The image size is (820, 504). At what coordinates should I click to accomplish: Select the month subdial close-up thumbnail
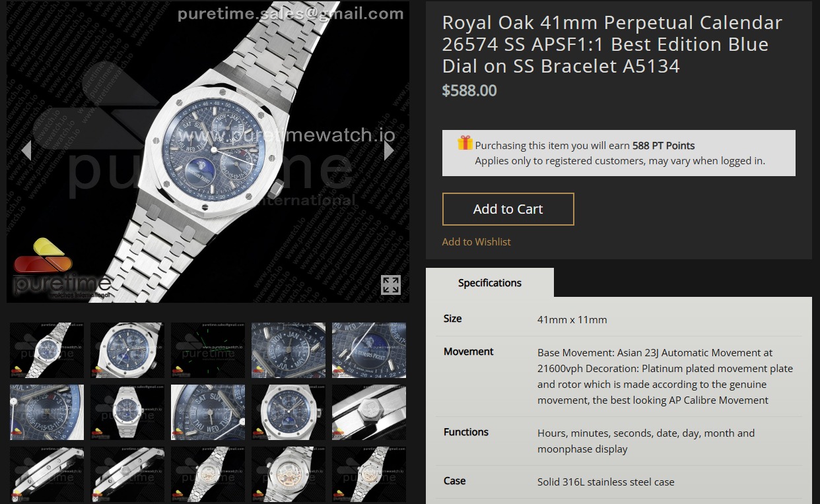(x=289, y=350)
